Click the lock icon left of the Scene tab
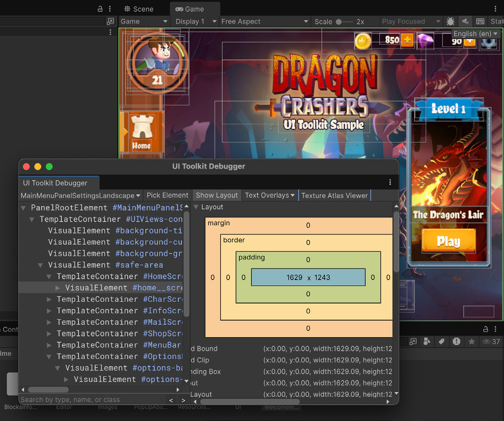The height and width of the screenshot is (421, 504). (100, 9)
